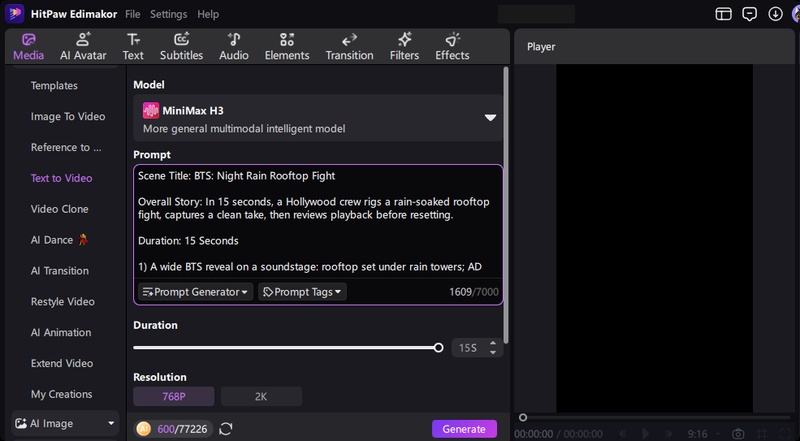The height and width of the screenshot is (441, 800).
Task: Click the crop icon in the player
Action: (762, 434)
